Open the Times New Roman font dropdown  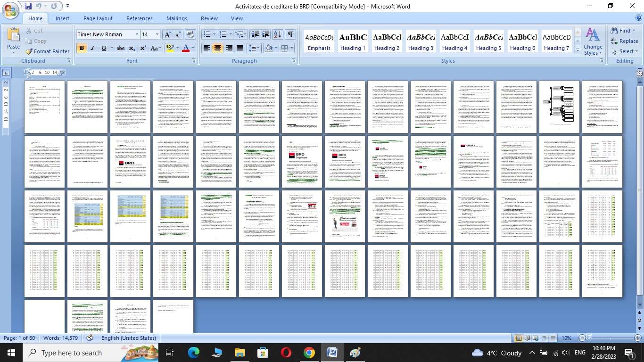point(137,34)
